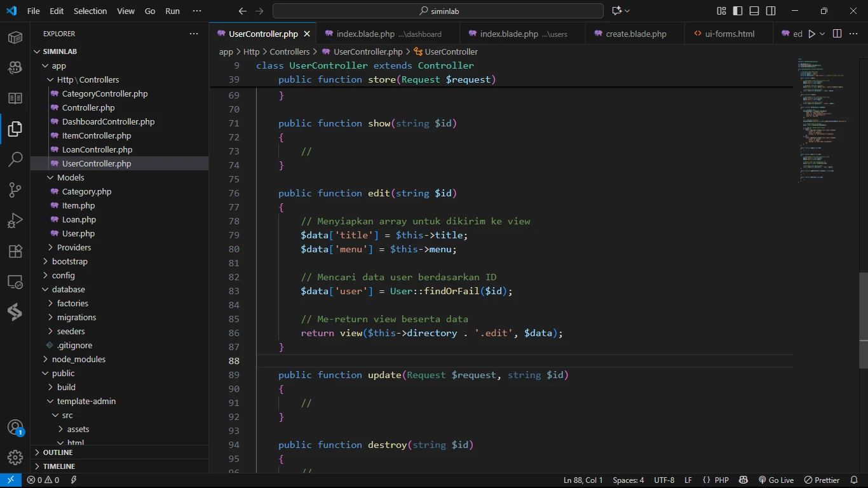Click the notifications bell in status bar

[x=854, y=480]
